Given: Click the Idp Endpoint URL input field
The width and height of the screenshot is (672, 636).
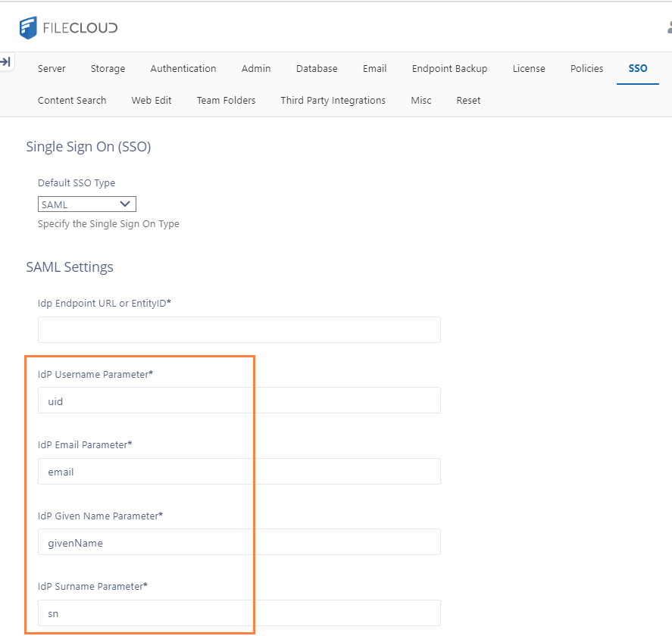Looking at the screenshot, I should [x=239, y=330].
